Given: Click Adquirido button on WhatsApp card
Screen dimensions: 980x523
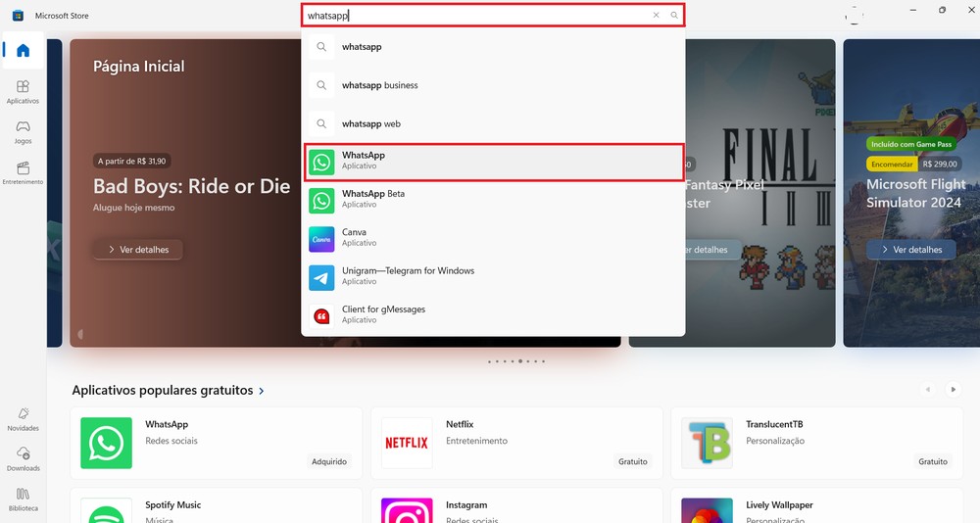Looking at the screenshot, I should click(x=329, y=461).
